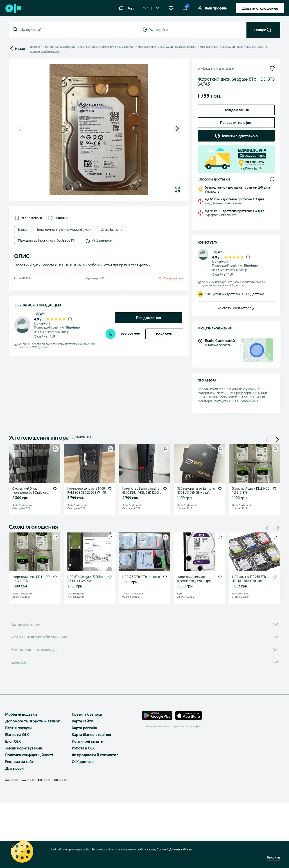
Task: Open OLX.bg footer link
Action: pyautogui.click(x=12, y=780)
